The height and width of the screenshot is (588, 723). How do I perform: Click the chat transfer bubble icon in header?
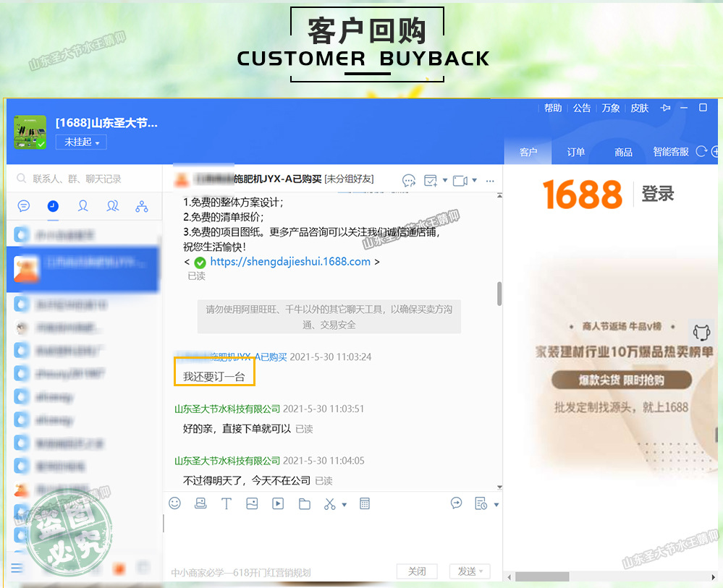coord(408,180)
